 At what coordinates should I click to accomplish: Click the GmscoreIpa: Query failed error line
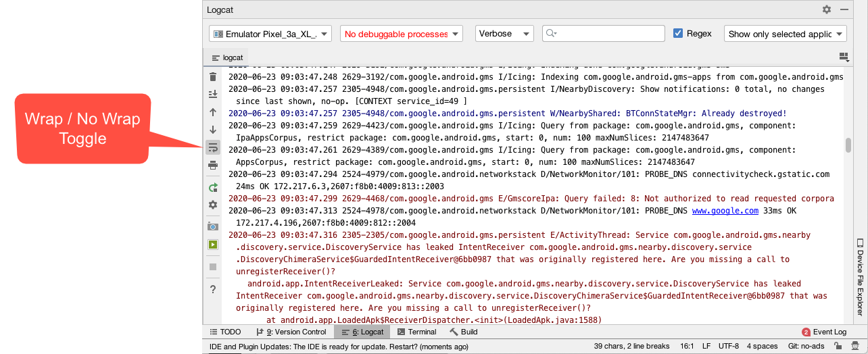[x=531, y=199]
